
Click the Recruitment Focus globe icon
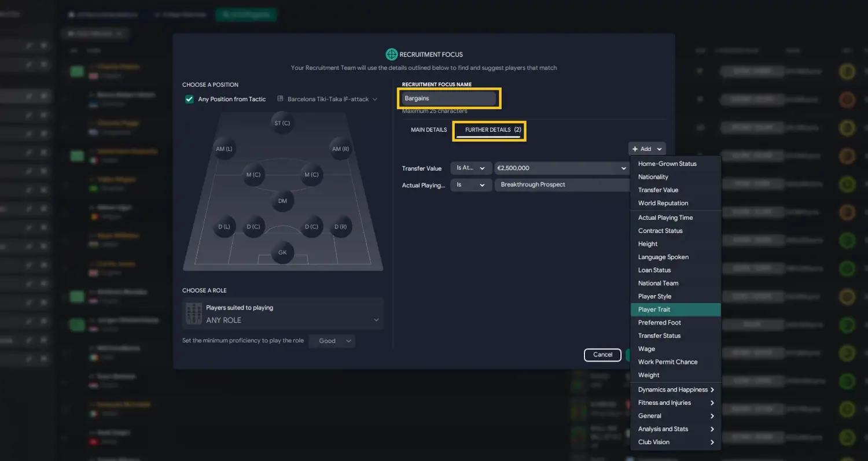pyautogui.click(x=392, y=54)
